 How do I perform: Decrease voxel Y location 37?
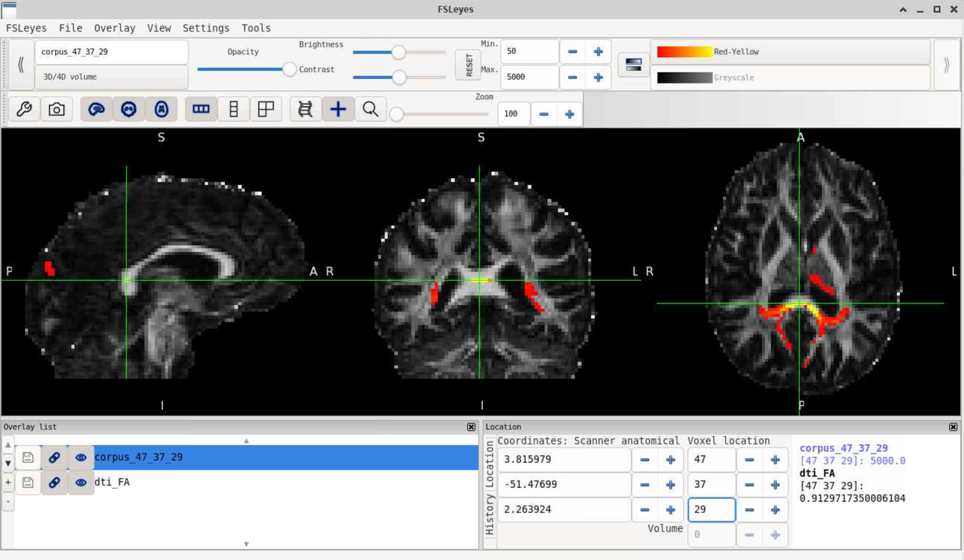coord(749,485)
